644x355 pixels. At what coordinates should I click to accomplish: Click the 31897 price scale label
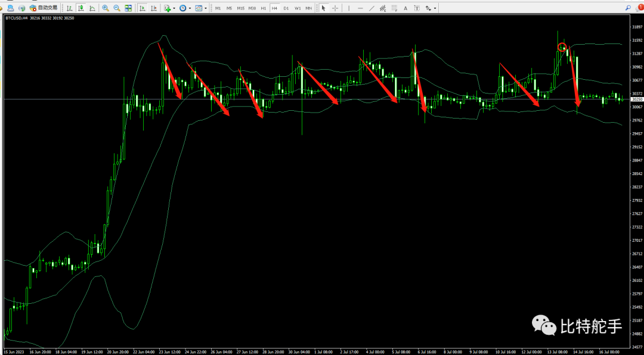637,27
